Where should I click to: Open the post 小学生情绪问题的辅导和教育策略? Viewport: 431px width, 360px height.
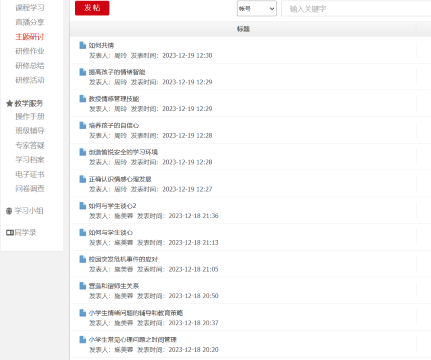pos(135,313)
